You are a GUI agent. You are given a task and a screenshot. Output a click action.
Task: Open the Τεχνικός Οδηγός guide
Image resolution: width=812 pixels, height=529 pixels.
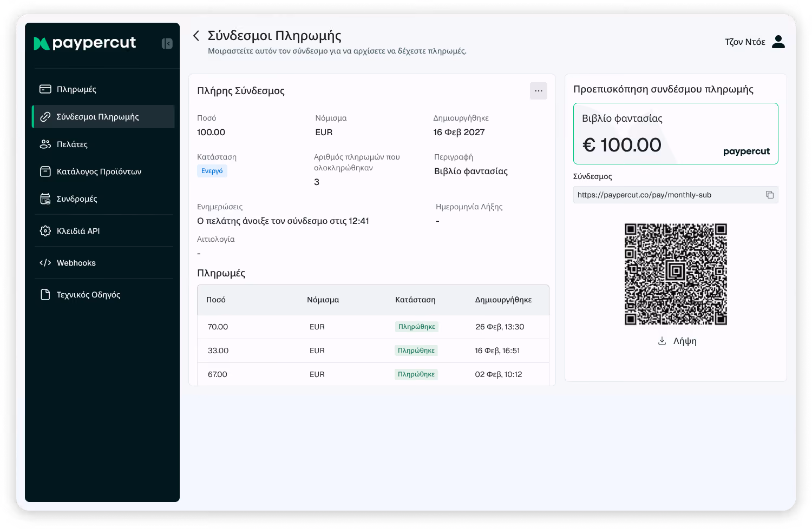coord(103,295)
